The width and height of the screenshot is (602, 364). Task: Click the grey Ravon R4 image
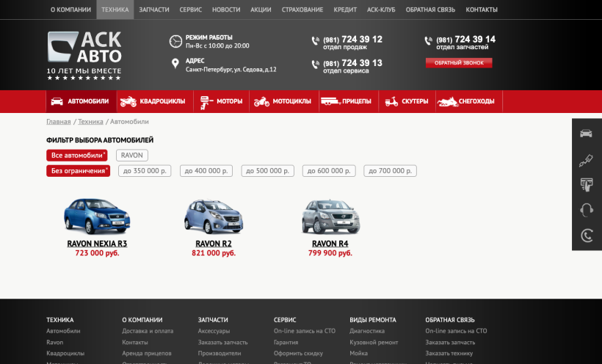click(330, 216)
